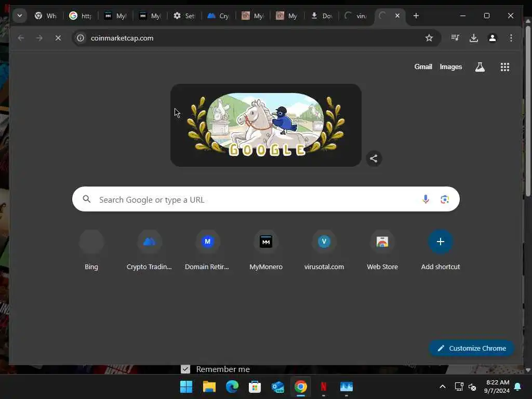Switch to the Google 'http' tab
The width and height of the screenshot is (532, 399).
tap(81, 16)
